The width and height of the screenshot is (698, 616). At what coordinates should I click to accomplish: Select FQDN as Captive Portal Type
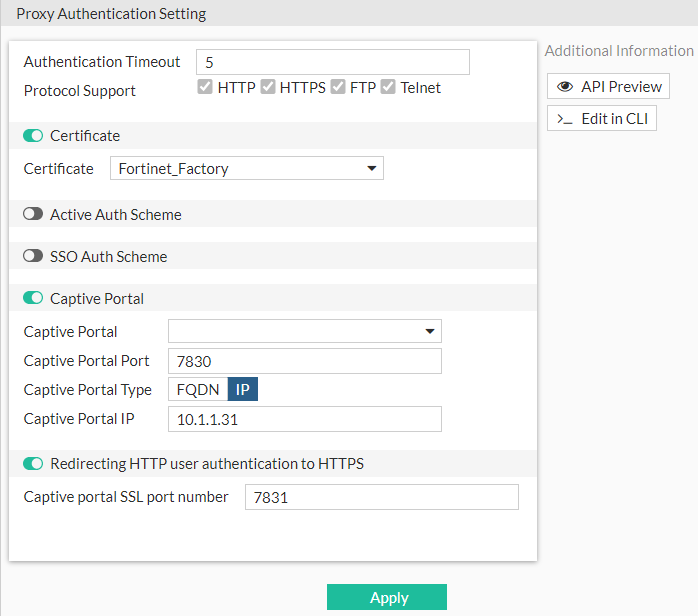[197, 390]
